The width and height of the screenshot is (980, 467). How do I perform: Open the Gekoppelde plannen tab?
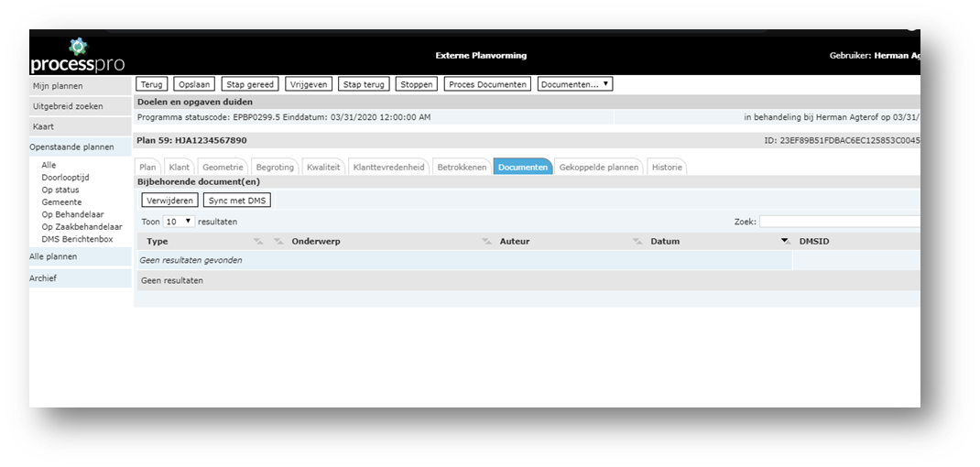tap(598, 167)
